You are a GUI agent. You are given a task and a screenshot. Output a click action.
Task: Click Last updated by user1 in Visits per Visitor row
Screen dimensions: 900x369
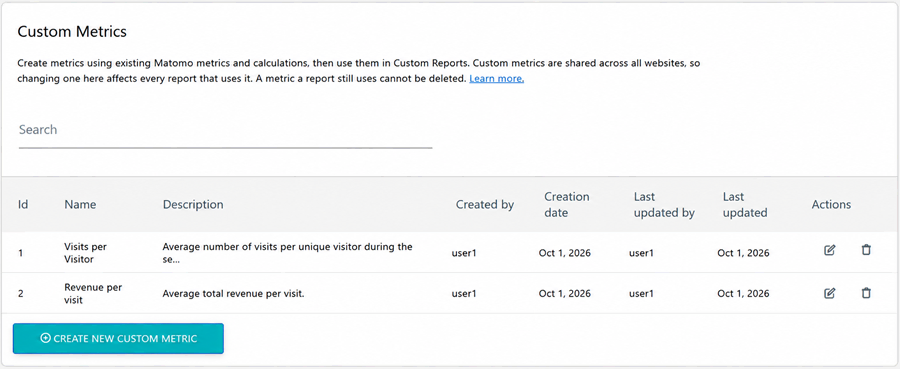click(x=642, y=253)
